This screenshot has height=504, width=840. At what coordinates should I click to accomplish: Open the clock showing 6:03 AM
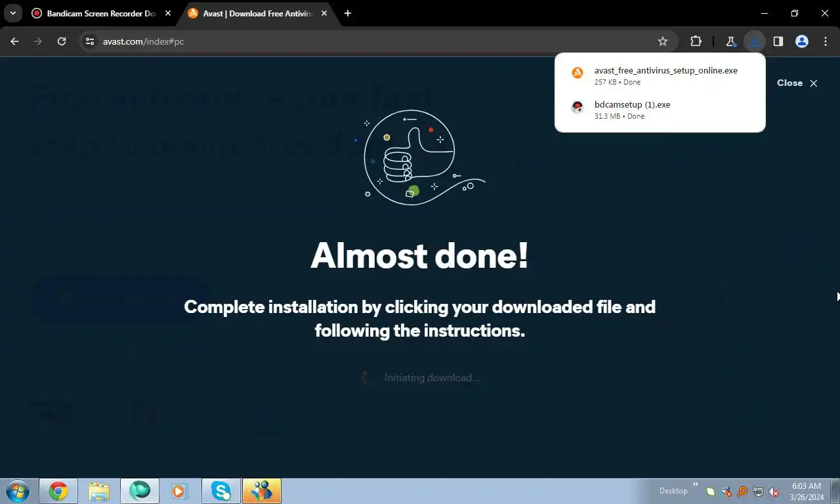(x=807, y=492)
